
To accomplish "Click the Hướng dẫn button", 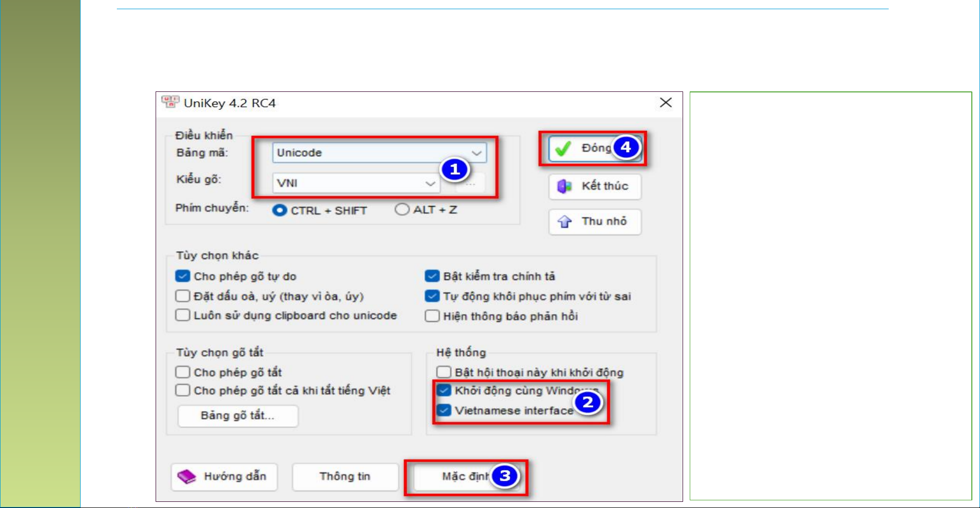I will click(224, 477).
